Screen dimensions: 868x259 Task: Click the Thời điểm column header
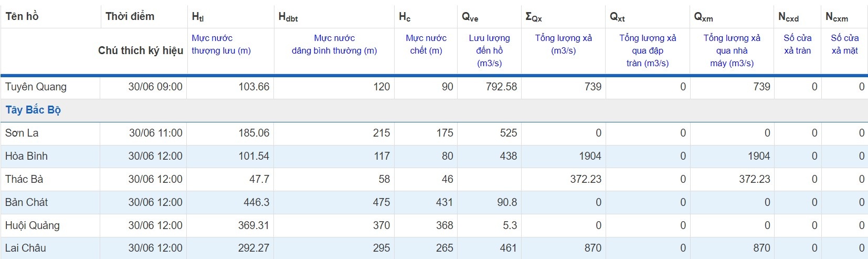(x=130, y=16)
